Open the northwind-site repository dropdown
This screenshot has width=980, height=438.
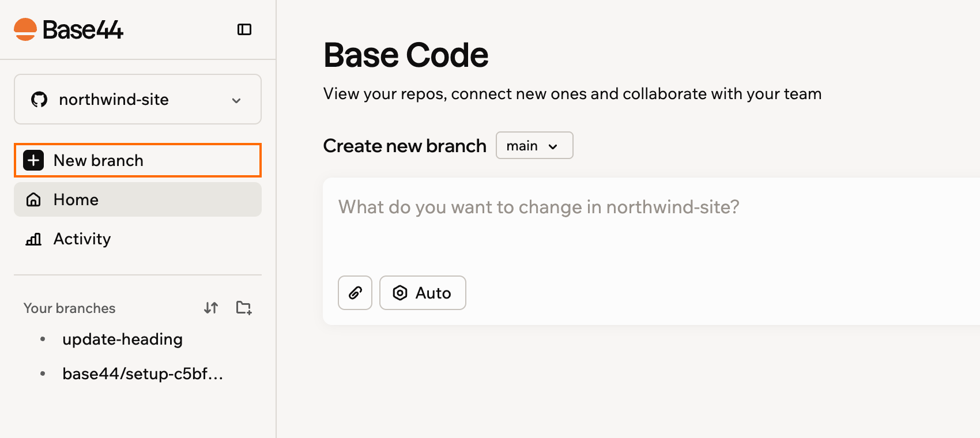(138, 99)
